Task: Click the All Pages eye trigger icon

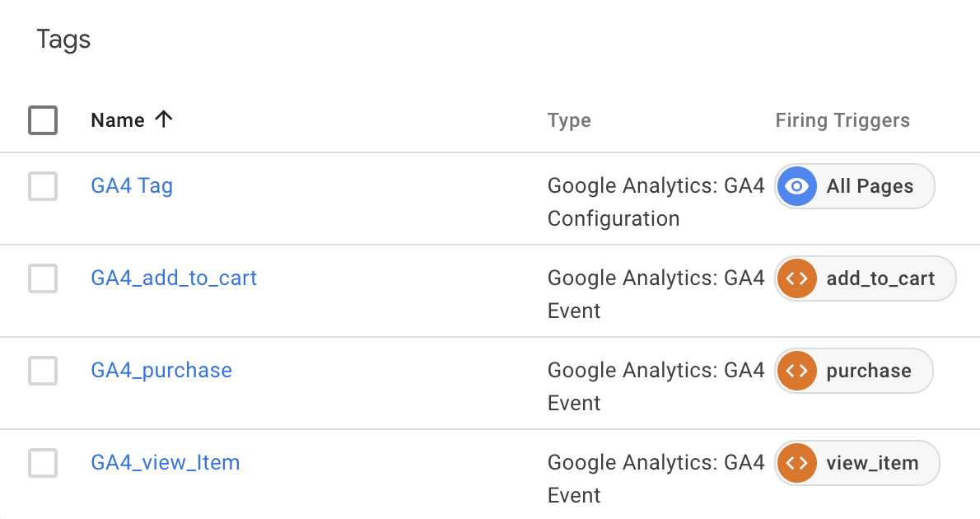Action: tap(796, 186)
